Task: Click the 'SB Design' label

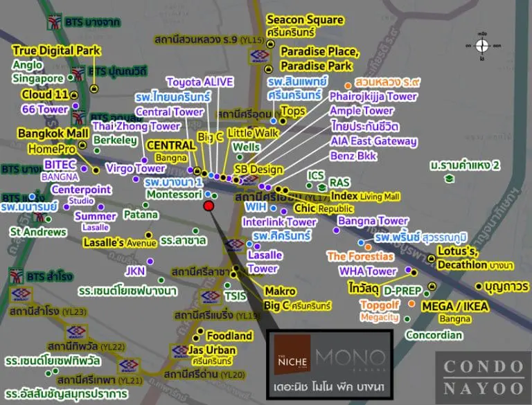Action: 258,169
